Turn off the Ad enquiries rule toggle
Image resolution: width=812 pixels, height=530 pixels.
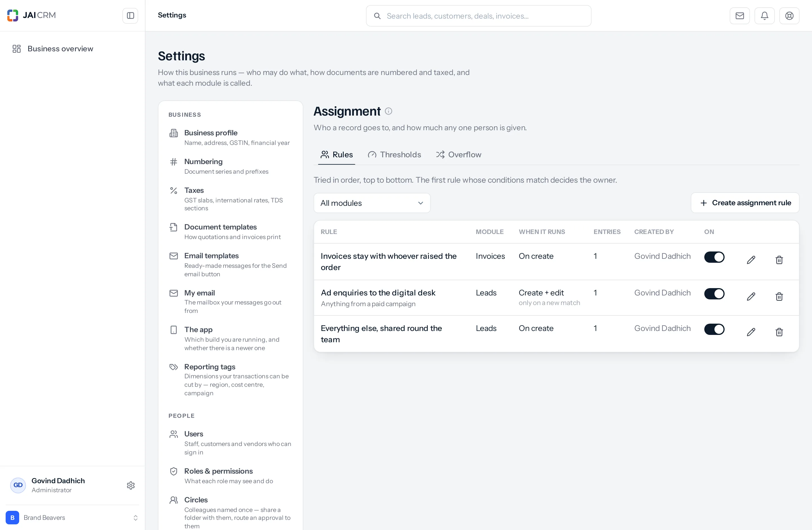coord(714,294)
